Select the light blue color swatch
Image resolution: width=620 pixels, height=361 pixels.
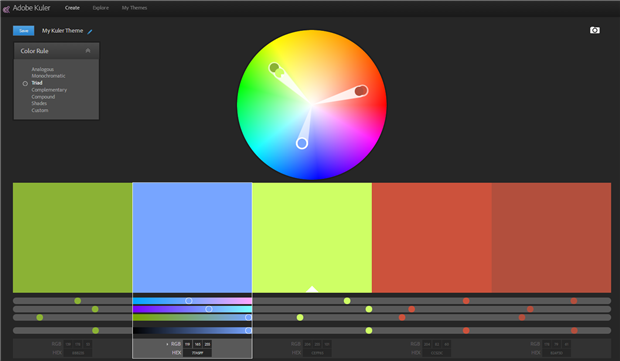pos(192,238)
